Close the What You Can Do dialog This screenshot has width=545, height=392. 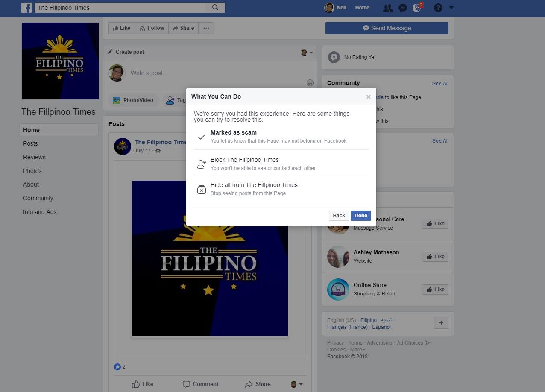coord(368,97)
